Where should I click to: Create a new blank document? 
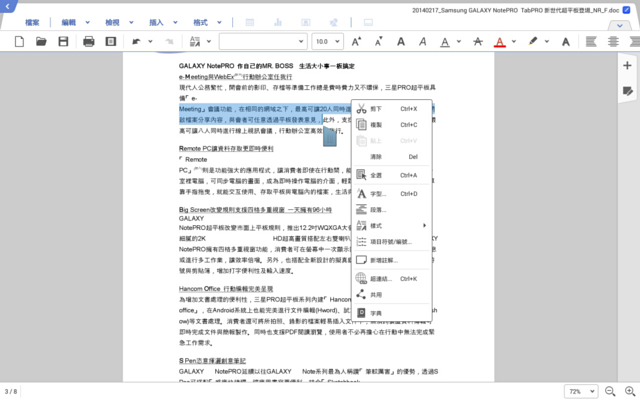(19, 42)
